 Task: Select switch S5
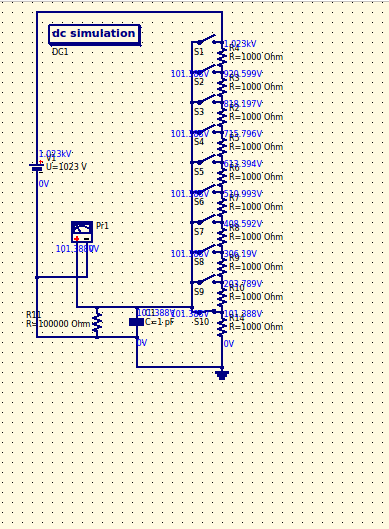click(x=206, y=160)
